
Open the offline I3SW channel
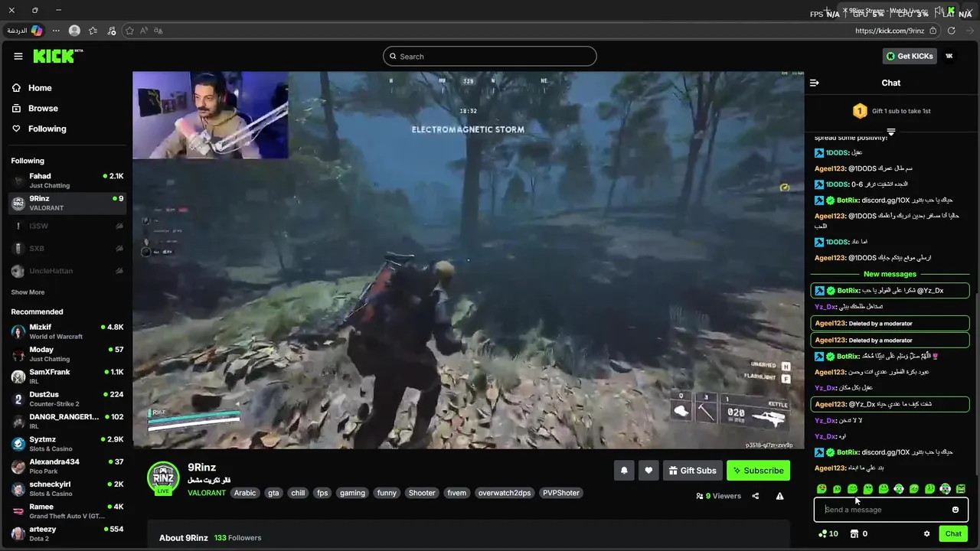coord(67,226)
